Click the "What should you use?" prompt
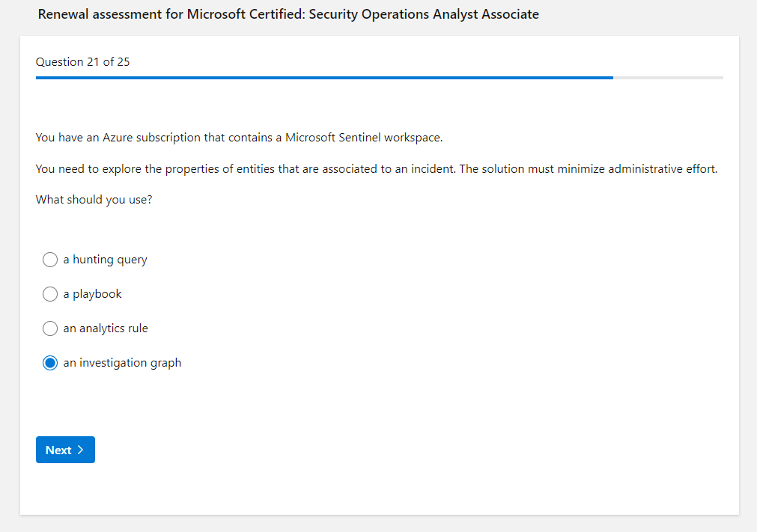757x532 pixels. click(94, 200)
